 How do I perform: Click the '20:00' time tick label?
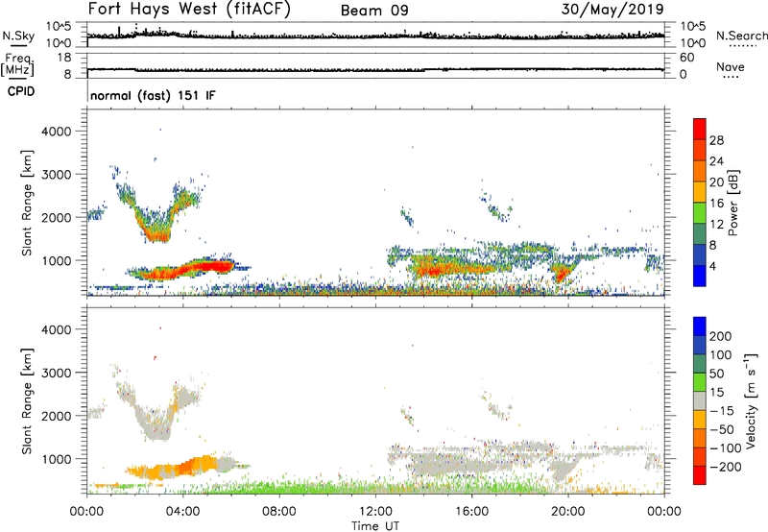(x=568, y=512)
